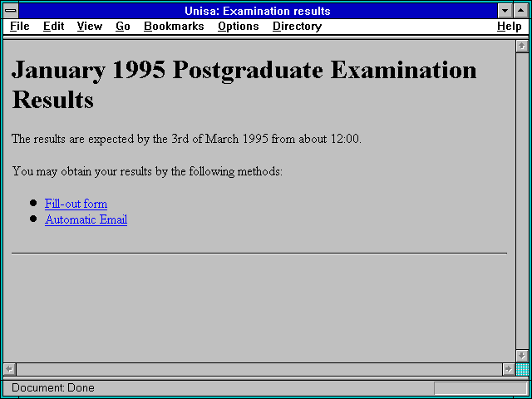Screen dimensions: 532x399
Task: Click the horizontal scrollbar left arrow
Action: [x=10, y=369]
